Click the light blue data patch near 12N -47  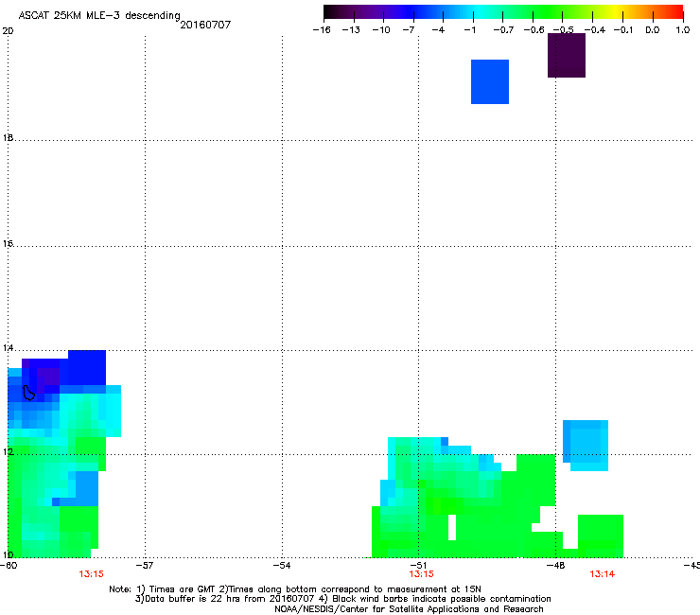pyautogui.click(x=586, y=446)
